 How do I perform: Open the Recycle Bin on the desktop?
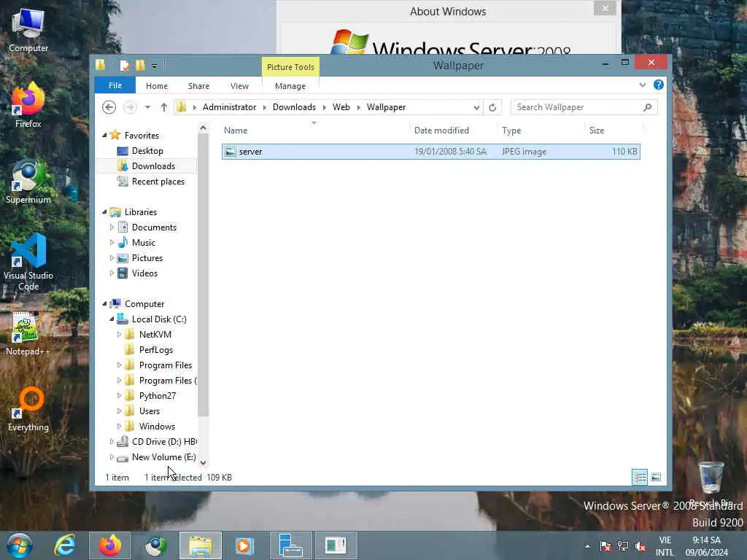click(x=711, y=482)
